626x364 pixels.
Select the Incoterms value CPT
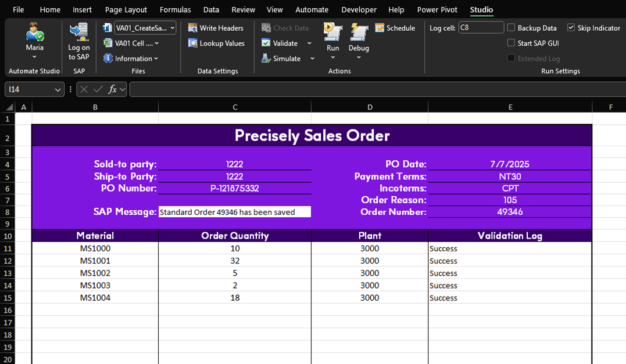[x=510, y=188]
